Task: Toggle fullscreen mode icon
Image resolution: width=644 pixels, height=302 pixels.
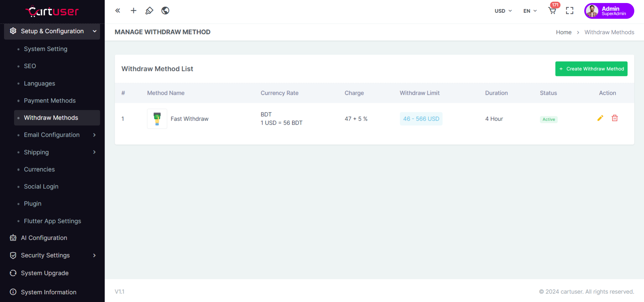Action: pyautogui.click(x=570, y=11)
